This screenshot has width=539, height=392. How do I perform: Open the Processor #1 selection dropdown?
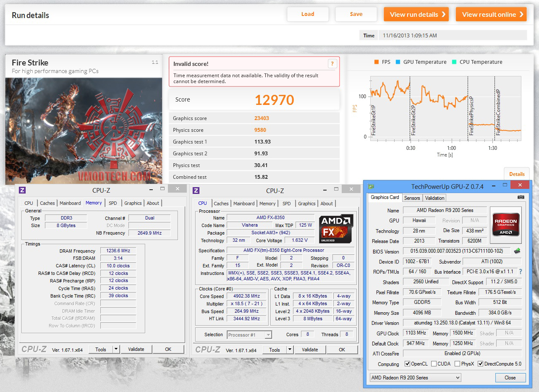pos(249,335)
